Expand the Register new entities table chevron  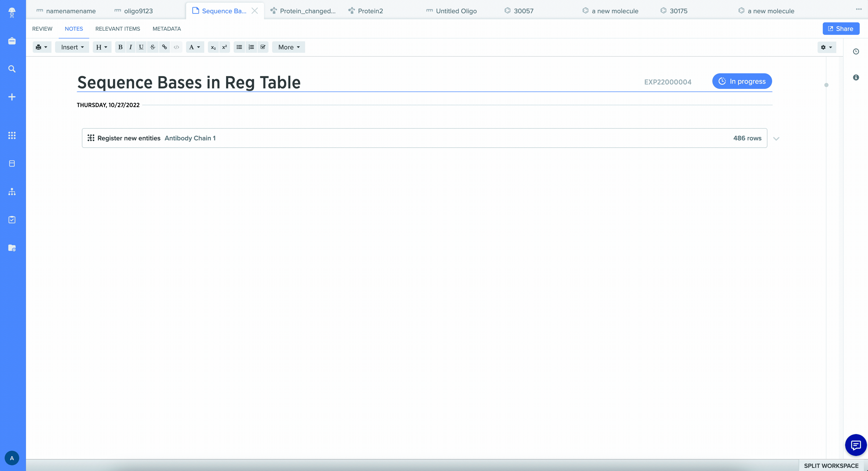tap(776, 139)
